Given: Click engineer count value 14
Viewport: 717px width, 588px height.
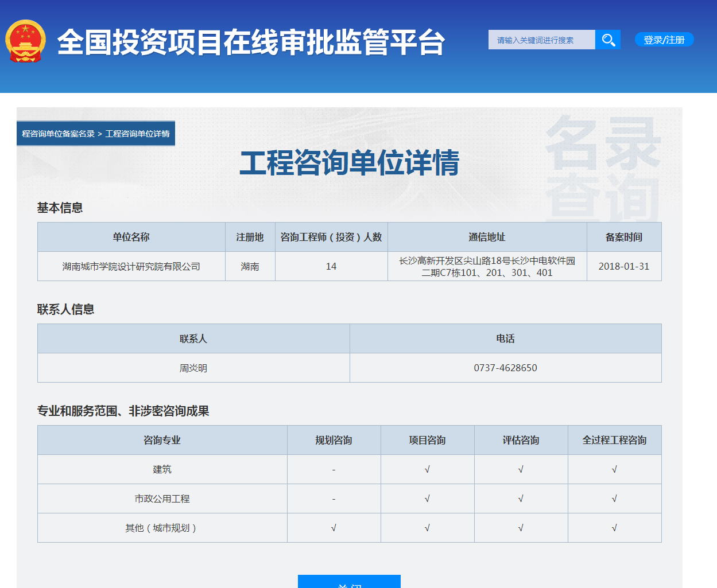Looking at the screenshot, I should (x=331, y=267).
